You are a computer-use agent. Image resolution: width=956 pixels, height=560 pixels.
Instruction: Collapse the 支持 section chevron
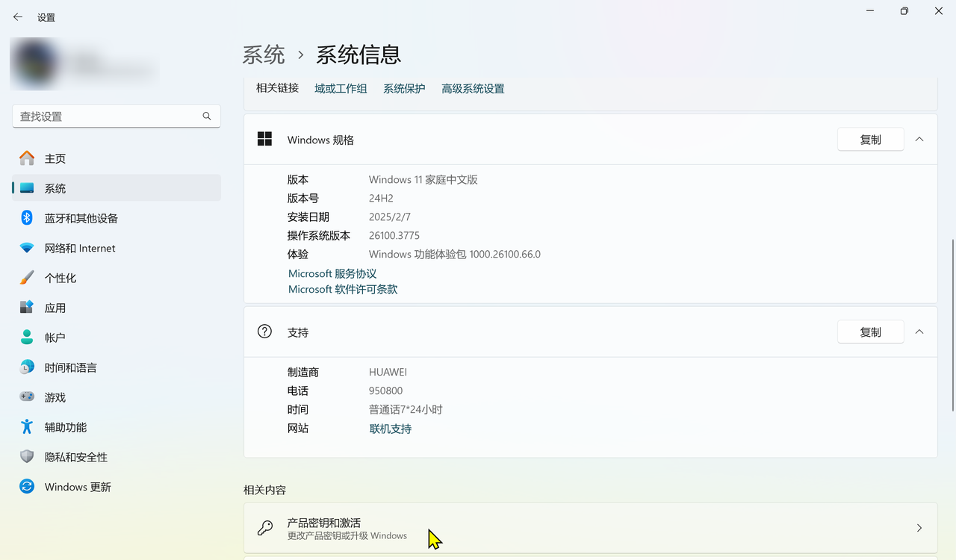[919, 332]
